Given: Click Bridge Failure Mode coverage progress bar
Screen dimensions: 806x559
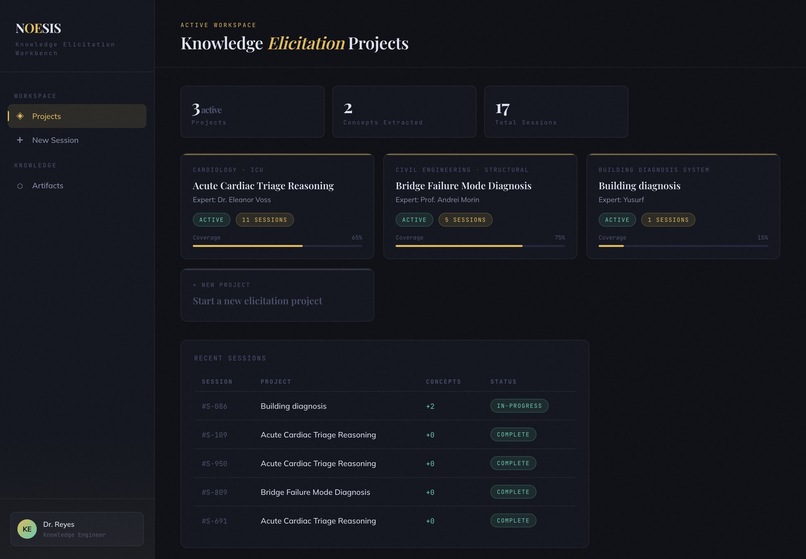Looking at the screenshot, I should [x=480, y=246].
